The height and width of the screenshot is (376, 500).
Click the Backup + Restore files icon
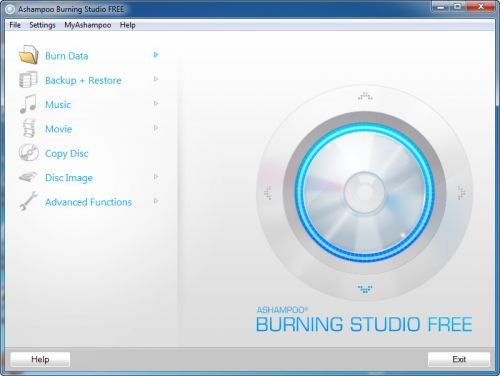click(28, 80)
